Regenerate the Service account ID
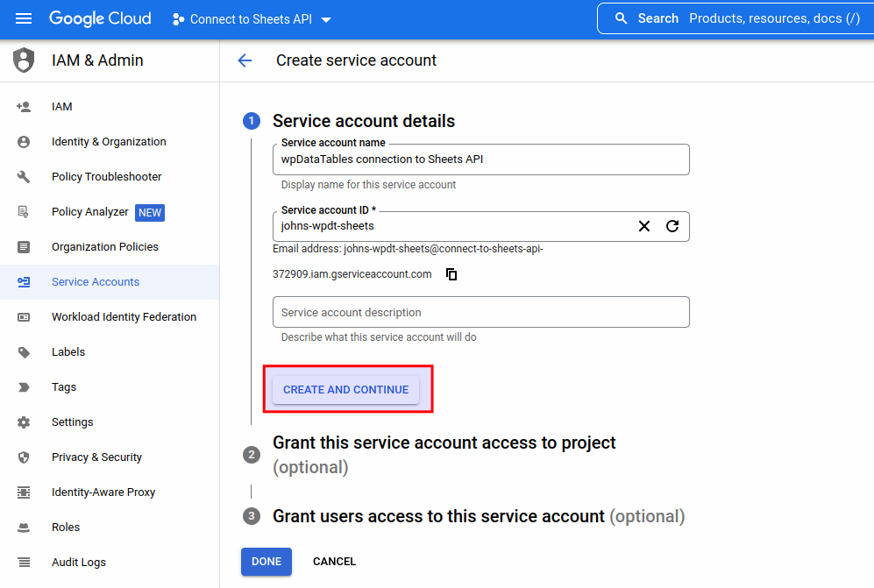The image size is (874, 588). point(672,226)
